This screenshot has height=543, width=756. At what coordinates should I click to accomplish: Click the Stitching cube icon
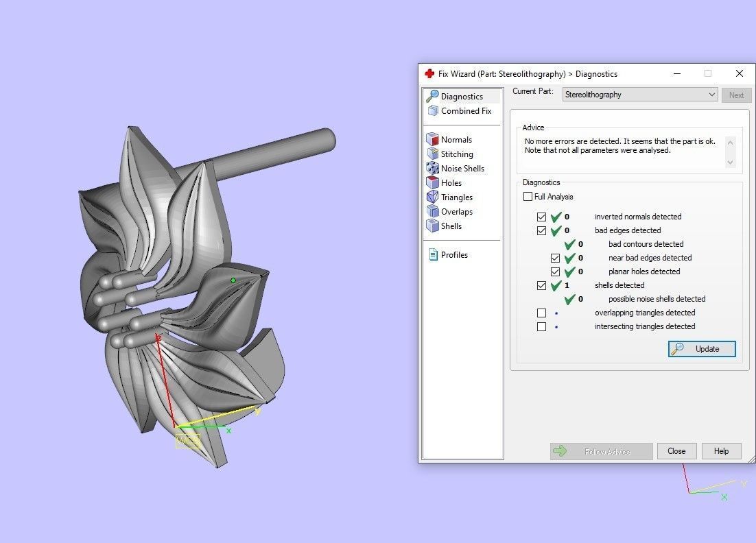[432, 154]
